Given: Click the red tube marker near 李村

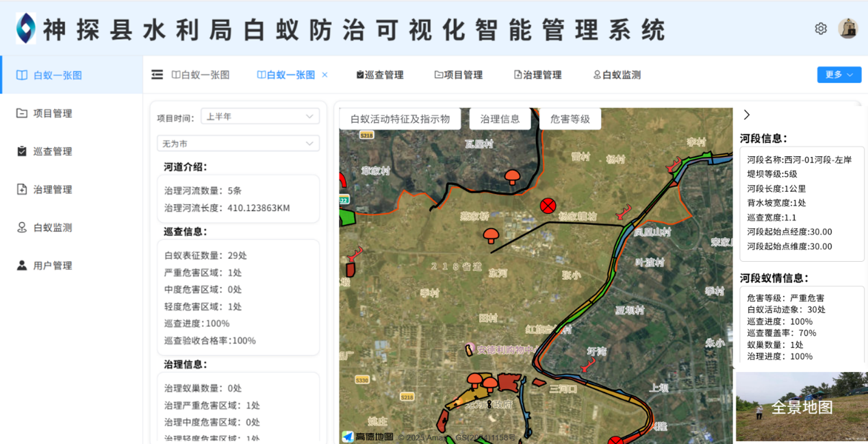Looking at the screenshot, I should pyautogui.click(x=674, y=166).
